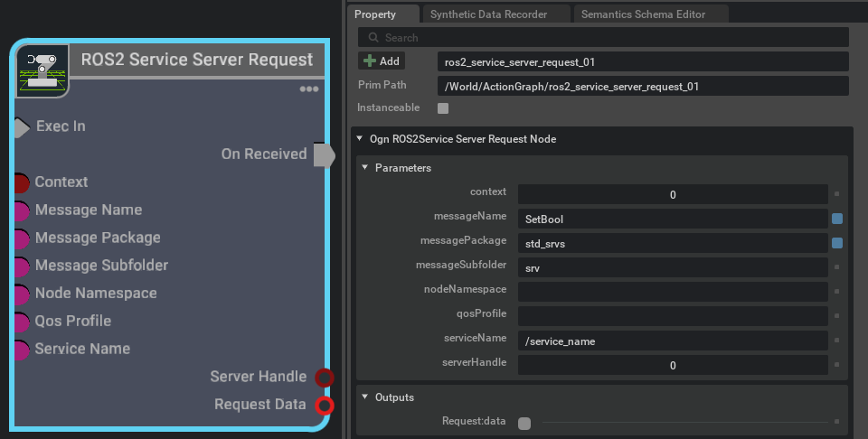This screenshot has width=868, height=439.
Task: Click the Exec In input port
Action: [x=22, y=126]
